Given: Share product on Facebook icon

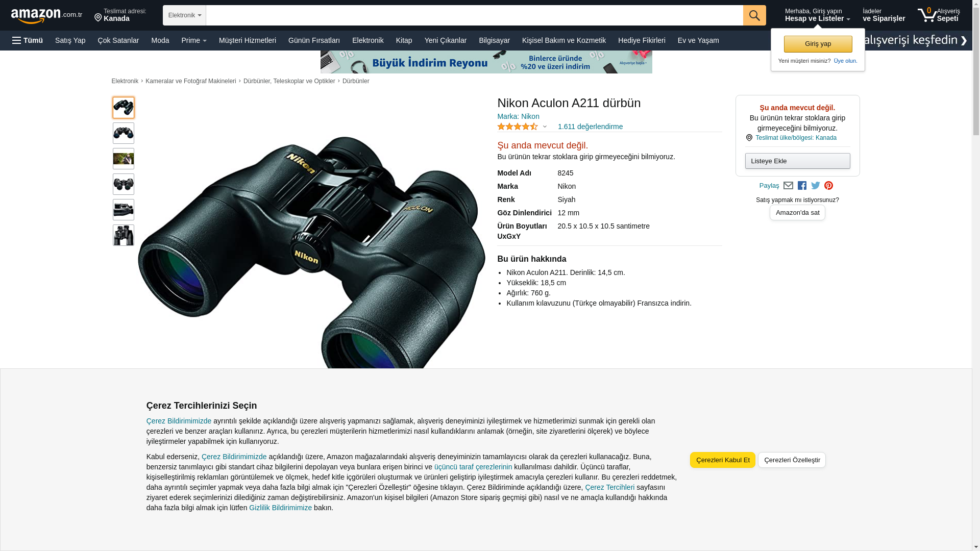Looking at the screenshot, I should 802,186.
